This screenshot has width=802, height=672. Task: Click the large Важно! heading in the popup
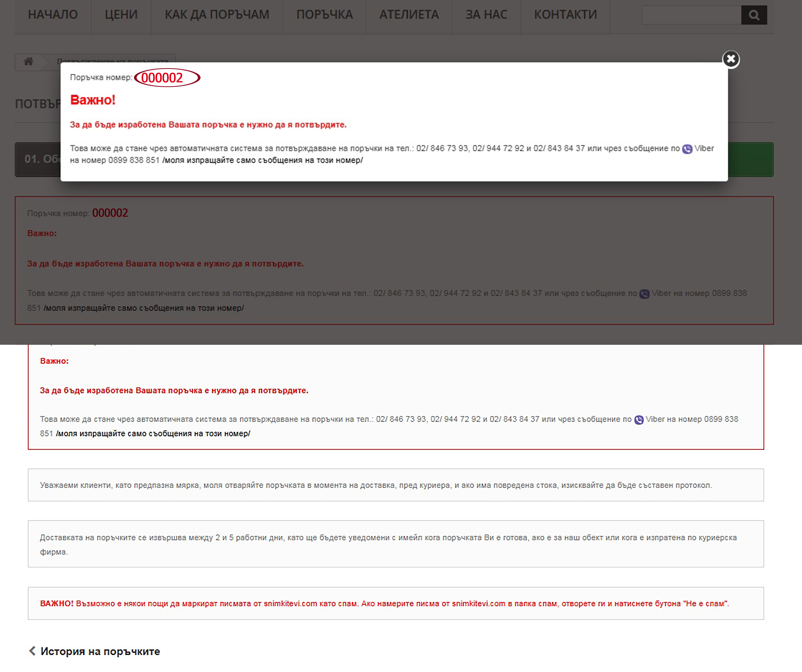pos(93,100)
